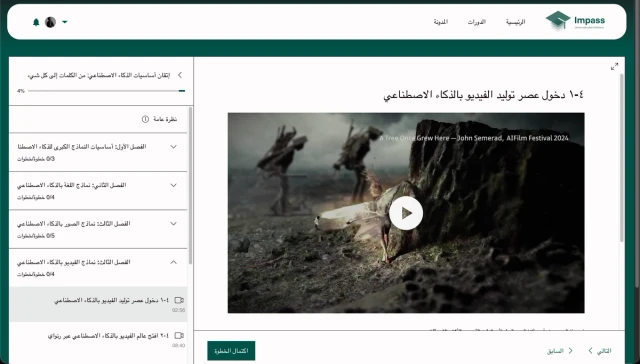Open نظرة عامة overview
The image size is (640, 364).
pos(165,119)
